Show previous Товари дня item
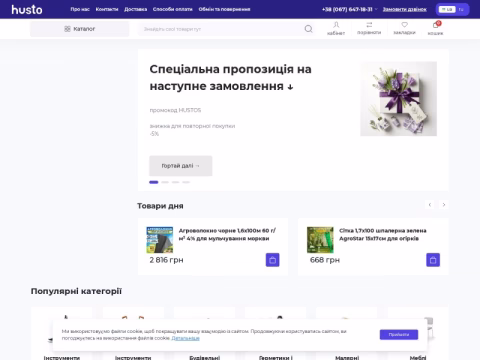This screenshot has height=360, width=480. (430, 205)
